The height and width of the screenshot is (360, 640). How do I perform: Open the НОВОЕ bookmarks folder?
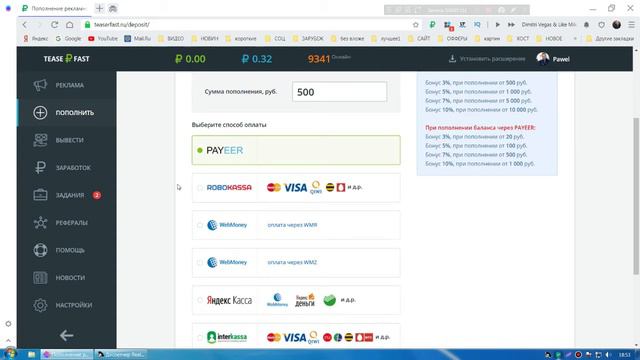coord(549,38)
